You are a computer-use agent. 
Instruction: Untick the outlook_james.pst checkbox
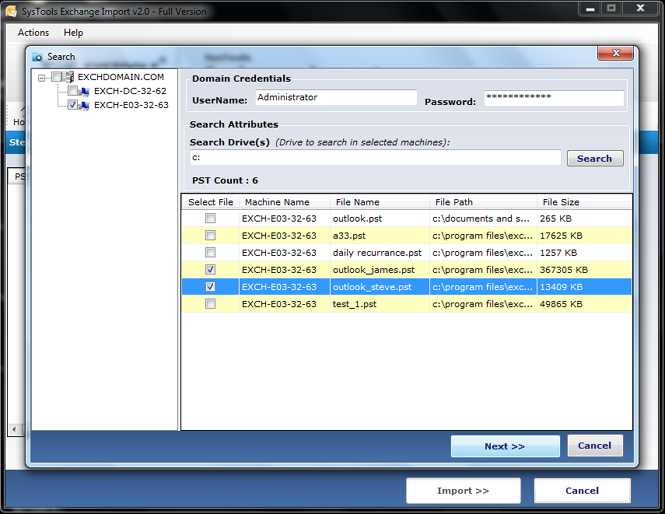click(x=210, y=270)
